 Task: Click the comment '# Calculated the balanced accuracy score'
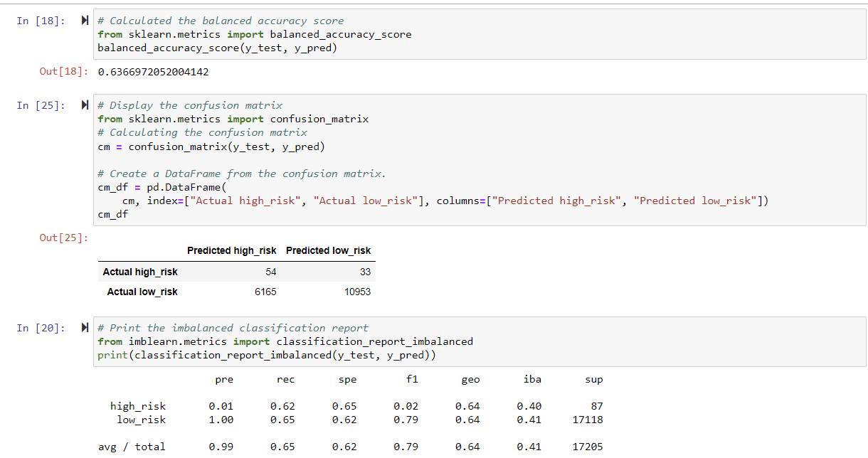click(221, 21)
